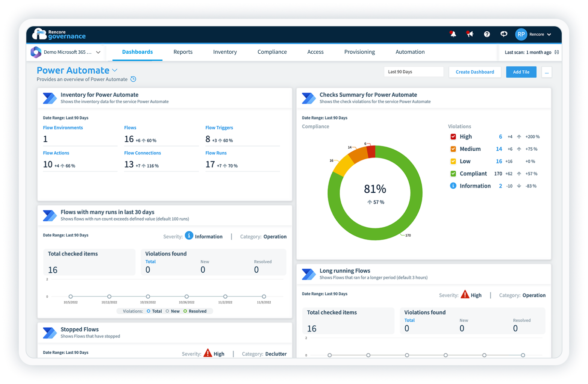Viewport: 588px width, 384px height.
Task: Click the RP user avatar
Action: 521,34
